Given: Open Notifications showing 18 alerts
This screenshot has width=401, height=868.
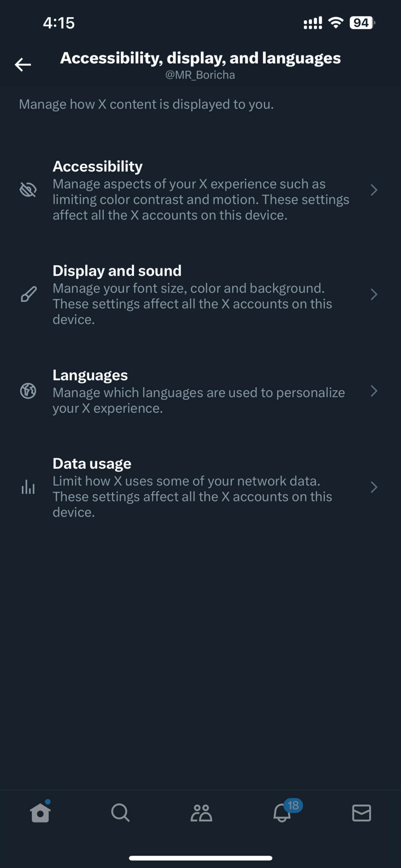Looking at the screenshot, I should coord(281,814).
